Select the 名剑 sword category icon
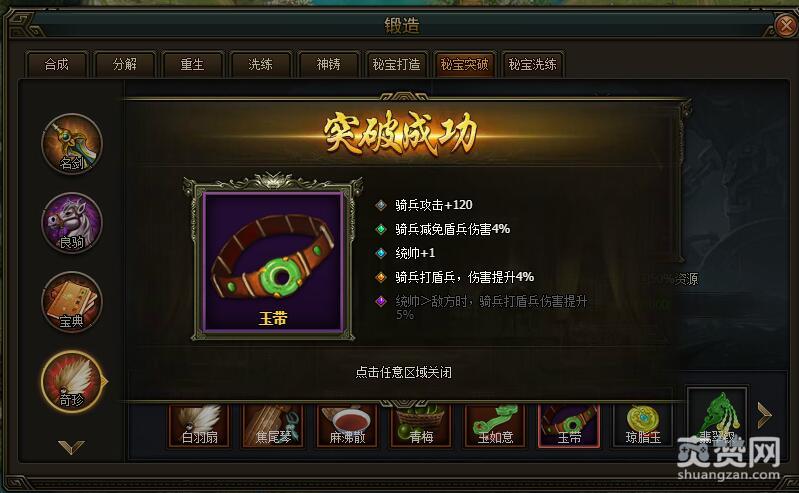799x493 pixels. point(72,144)
